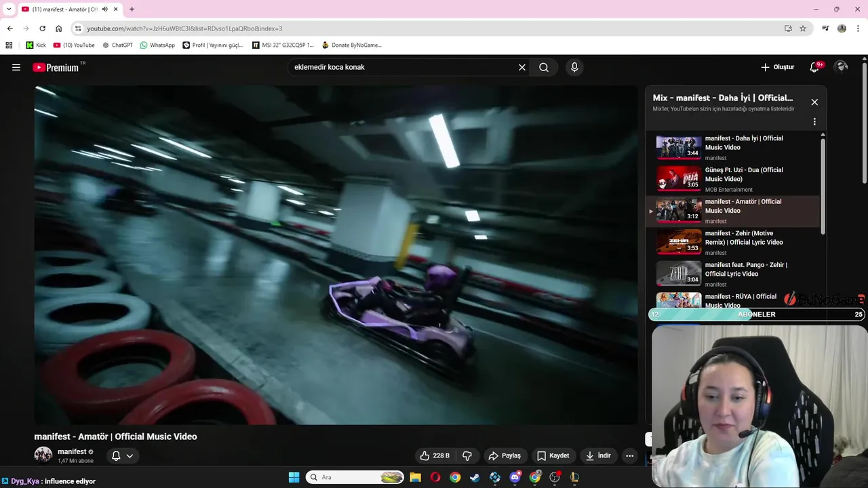Click the Oluştur create button
The width and height of the screenshot is (868, 488).
[x=777, y=67]
